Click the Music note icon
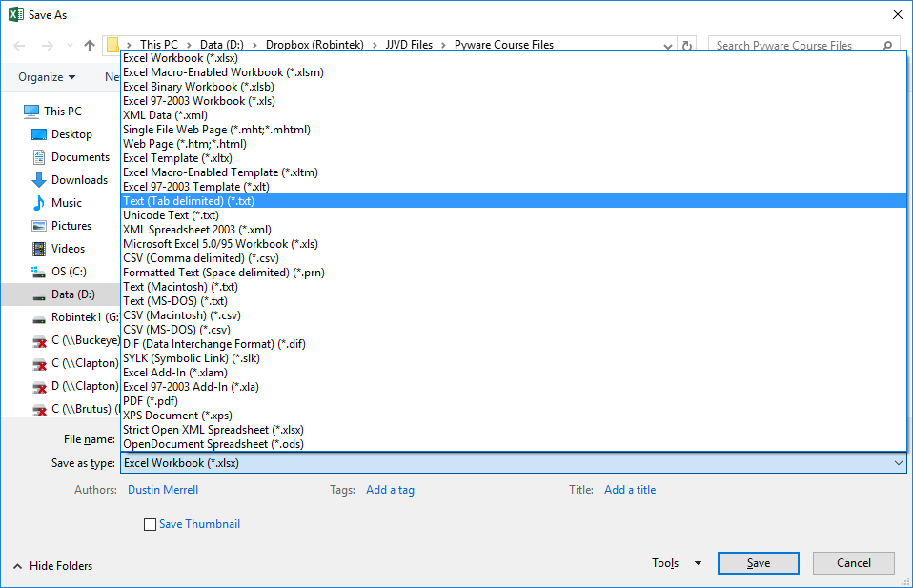 [39, 203]
